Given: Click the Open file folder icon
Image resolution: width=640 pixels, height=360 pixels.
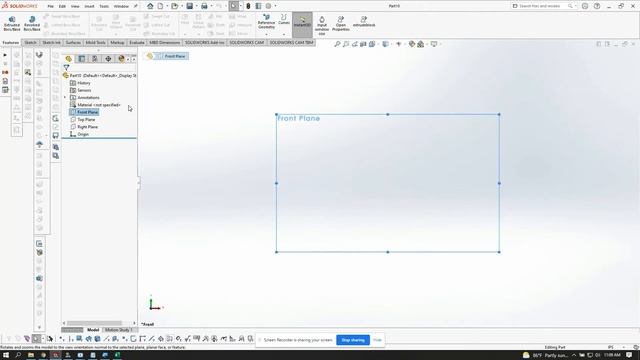Looking at the screenshot, I should pyautogui.click(x=175, y=6).
